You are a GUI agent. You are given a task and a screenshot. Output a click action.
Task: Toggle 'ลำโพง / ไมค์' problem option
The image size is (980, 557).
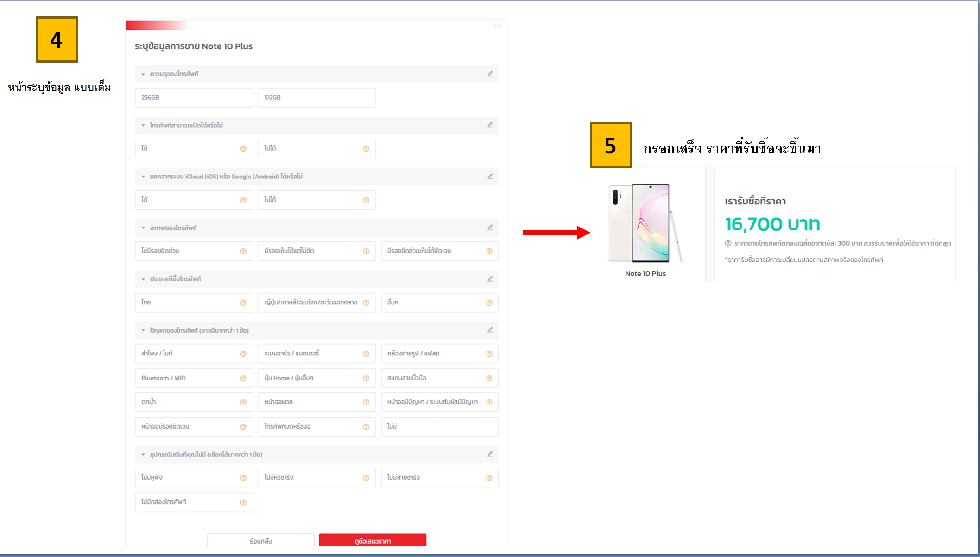[x=194, y=354]
